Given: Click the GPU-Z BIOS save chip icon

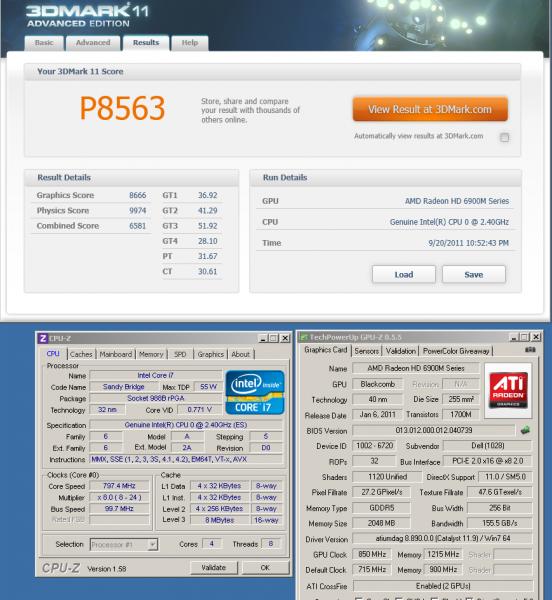Looking at the screenshot, I should click(526, 430).
